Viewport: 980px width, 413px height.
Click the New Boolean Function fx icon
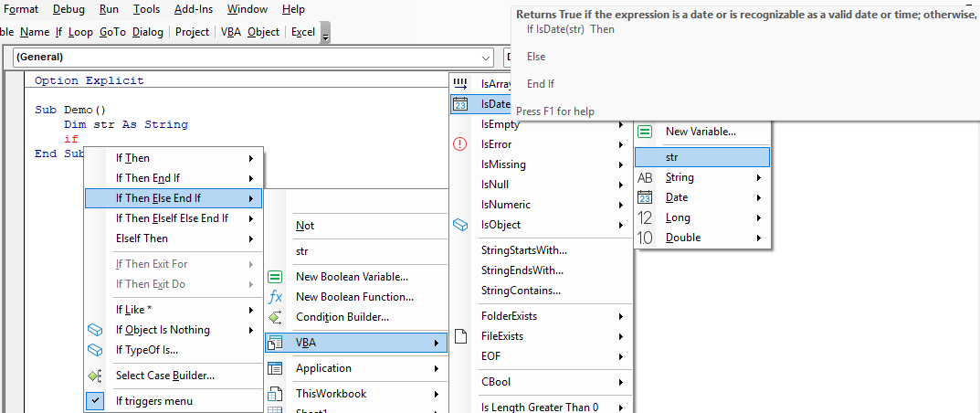click(x=275, y=297)
